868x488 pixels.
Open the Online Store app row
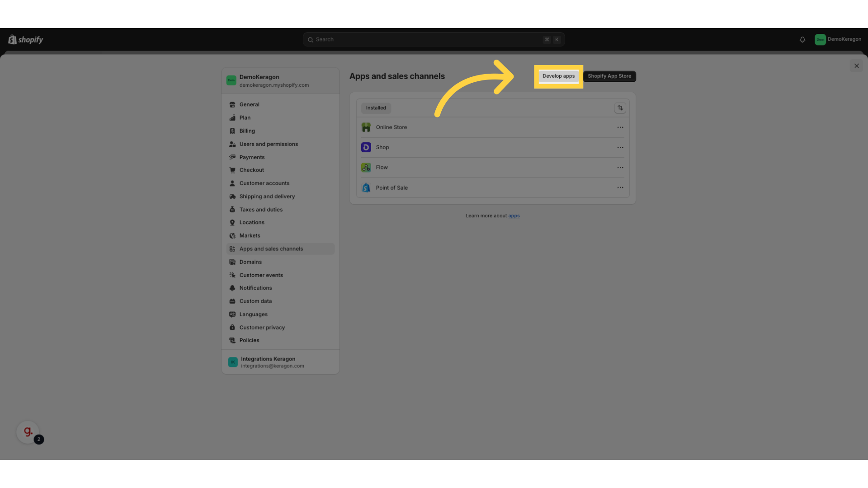pyautogui.click(x=493, y=127)
